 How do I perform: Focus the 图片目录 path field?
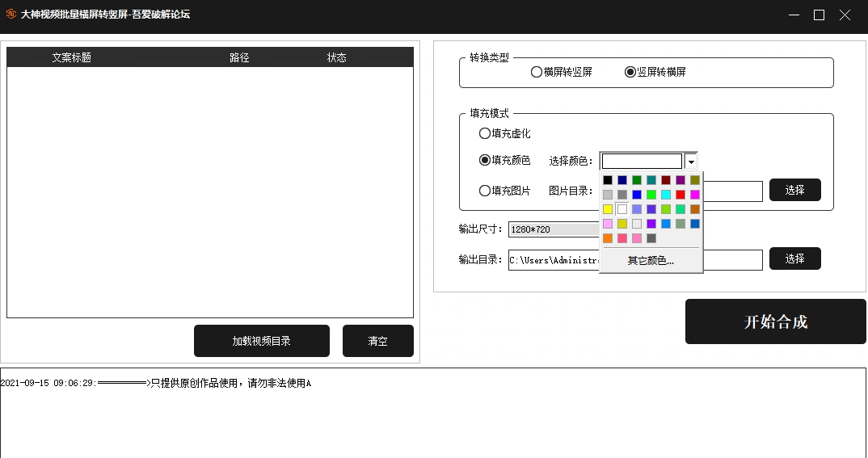coord(733,191)
